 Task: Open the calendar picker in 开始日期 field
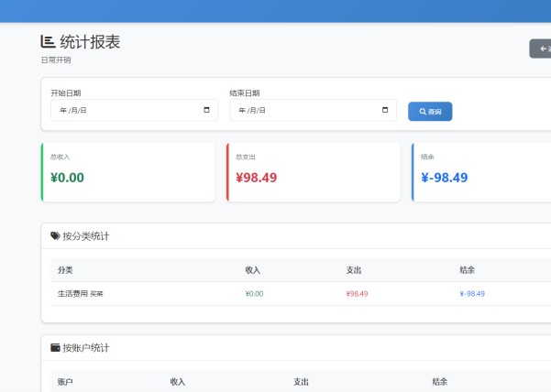[207, 111]
